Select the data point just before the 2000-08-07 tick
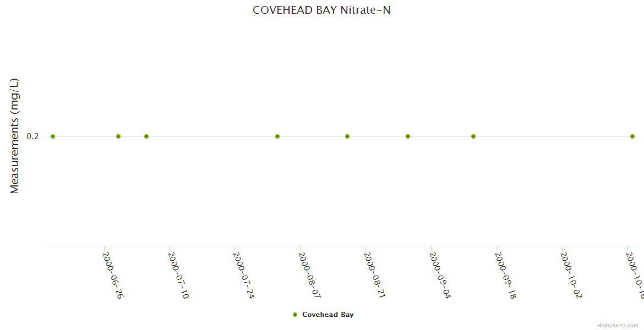 277,136
